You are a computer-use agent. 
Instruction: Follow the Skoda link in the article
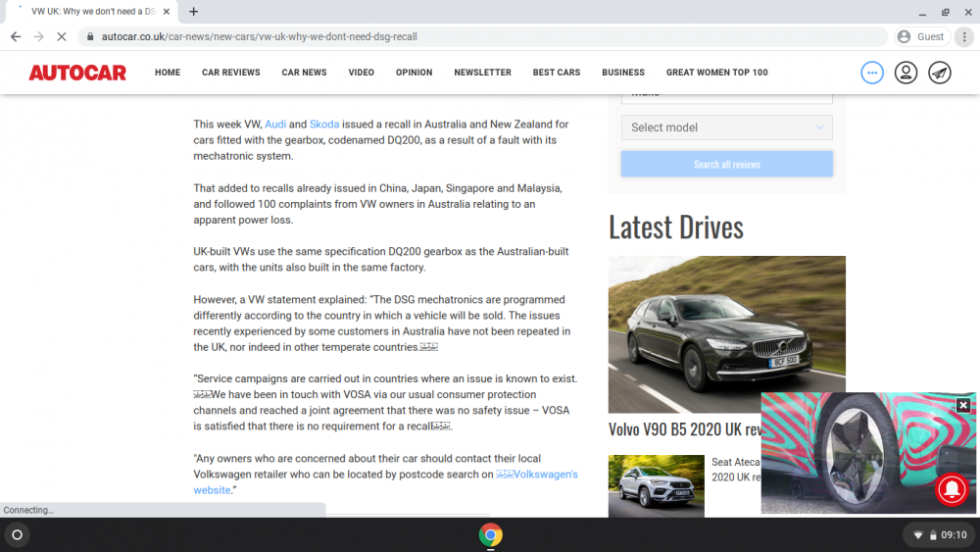[x=324, y=125]
